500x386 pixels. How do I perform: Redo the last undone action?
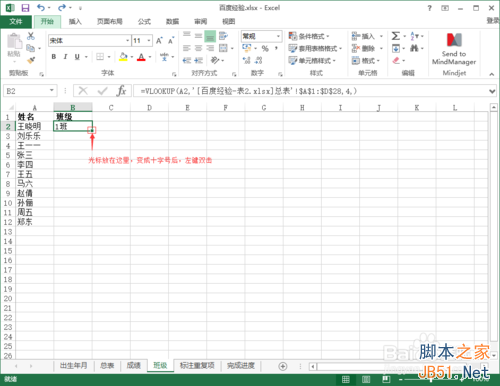click(x=62, y=8)
